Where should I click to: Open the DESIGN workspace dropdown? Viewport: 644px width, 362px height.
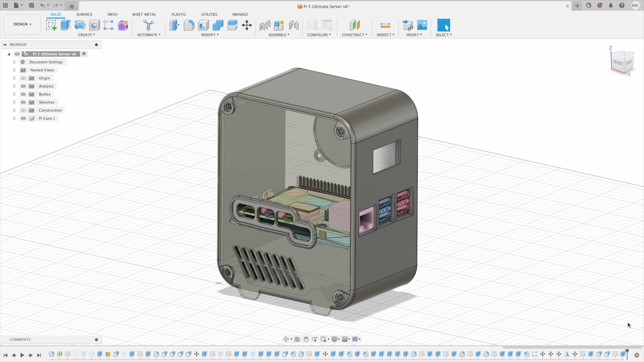point(22,24)
